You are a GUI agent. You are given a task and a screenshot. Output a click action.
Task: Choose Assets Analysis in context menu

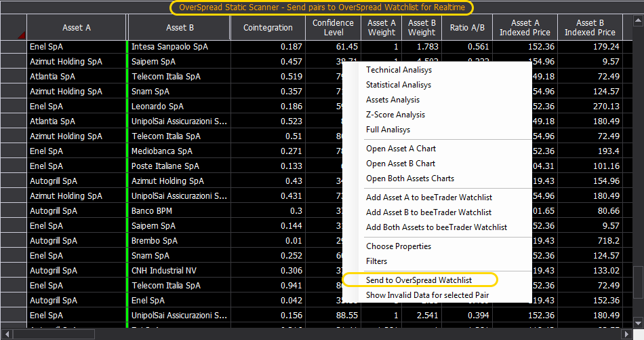393,100
